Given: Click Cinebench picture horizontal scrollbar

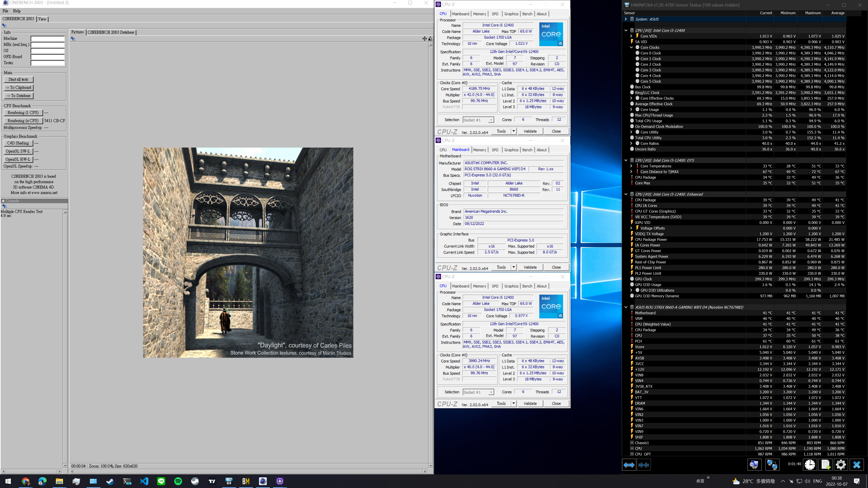Looking at the screenshot, I should [x=248, y=471].
